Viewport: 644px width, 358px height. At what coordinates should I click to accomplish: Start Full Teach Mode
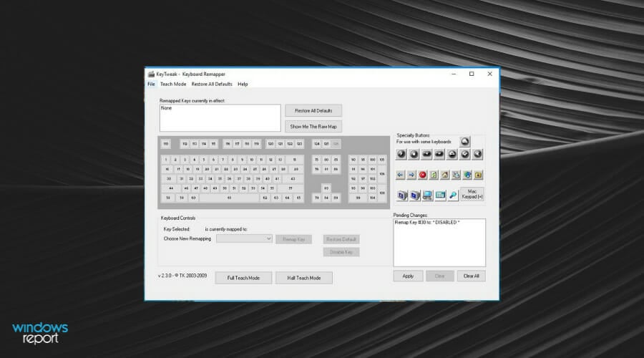click(243, 278)
